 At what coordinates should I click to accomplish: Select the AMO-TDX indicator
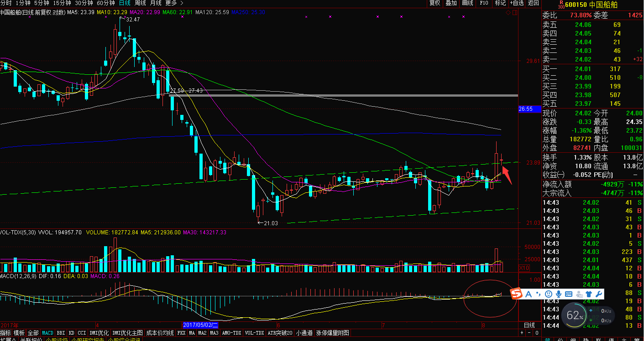point(231,333)
